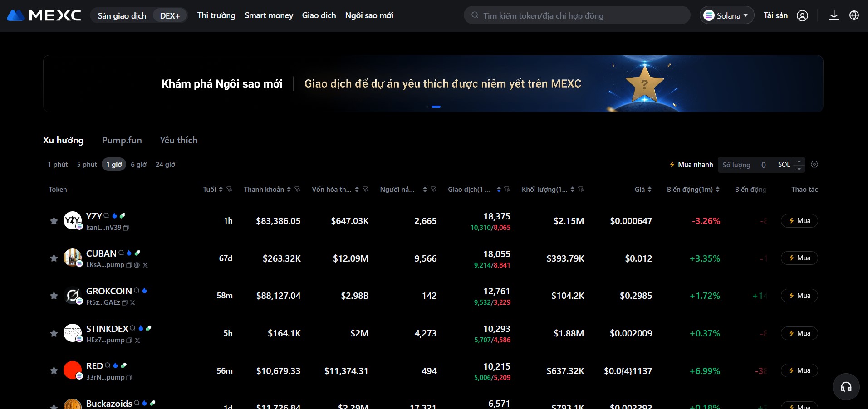
Task: Sort by Biến động(1m) column arrows
Action: (718, 190)
